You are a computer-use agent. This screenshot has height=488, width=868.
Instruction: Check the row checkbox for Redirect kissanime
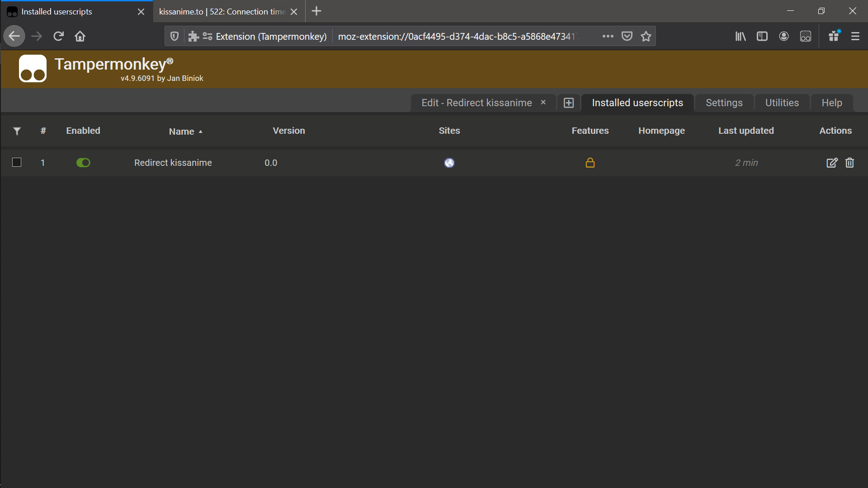click(x=16, y=162)
